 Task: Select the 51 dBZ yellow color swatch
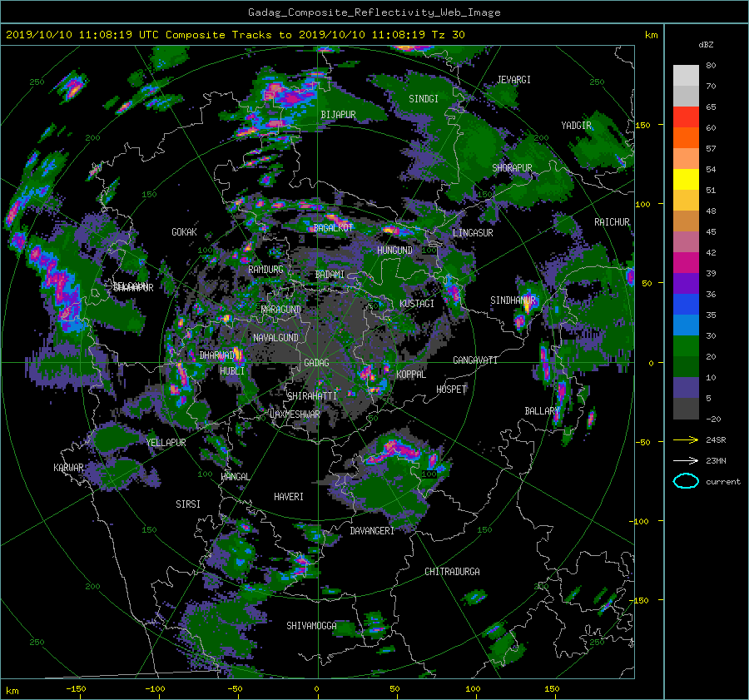coord(686,180)
